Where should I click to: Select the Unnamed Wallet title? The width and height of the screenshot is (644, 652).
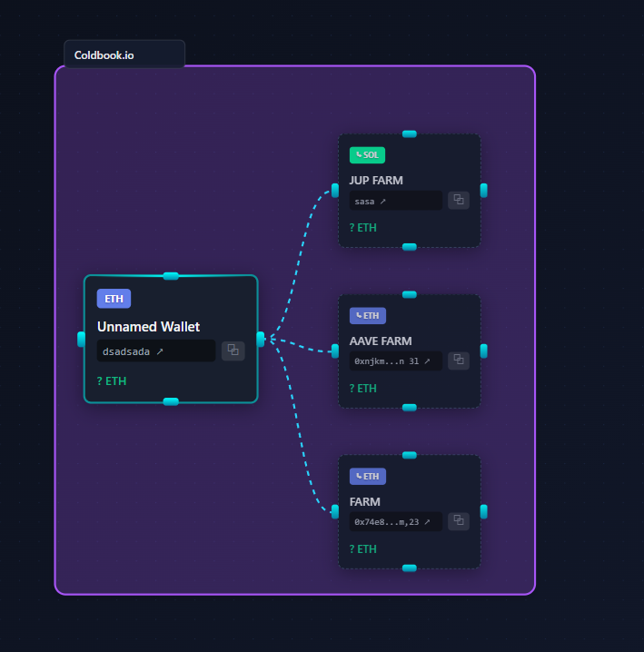click(x=149, y=327)
